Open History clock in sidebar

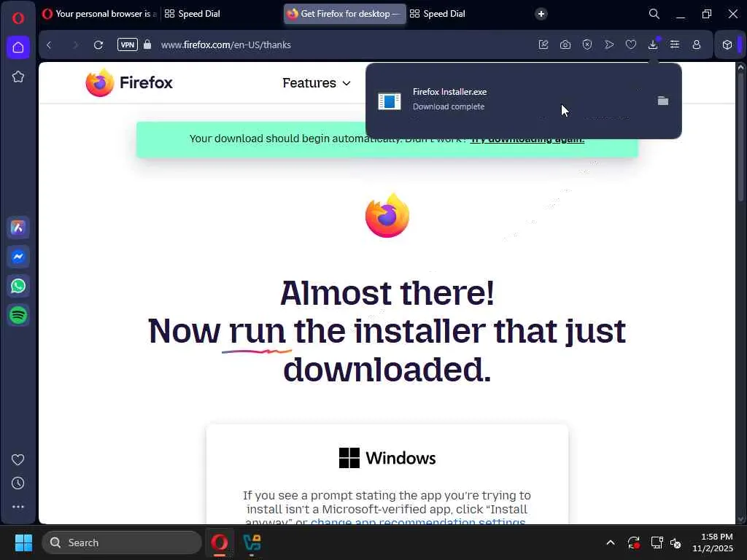coord(18,483)
